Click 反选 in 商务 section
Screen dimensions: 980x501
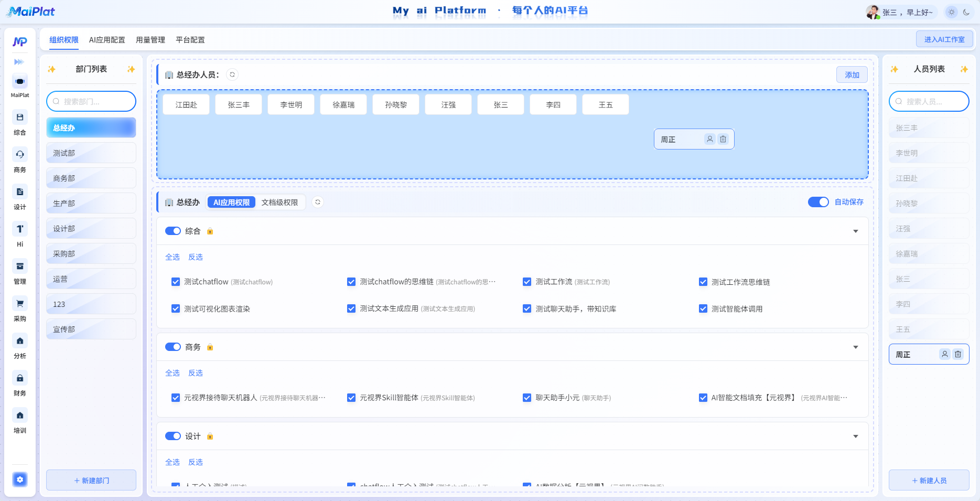196,373
